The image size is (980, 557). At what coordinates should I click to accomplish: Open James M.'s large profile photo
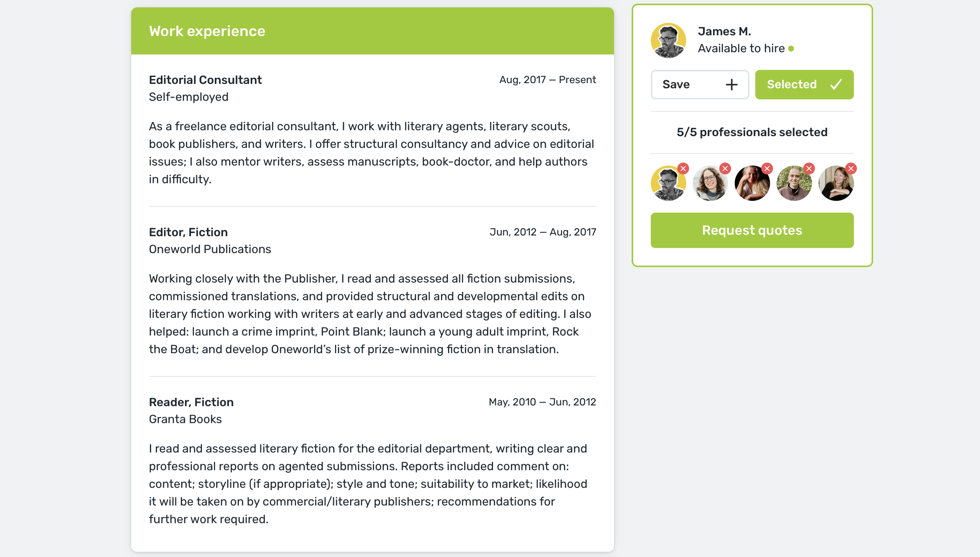(x=668, y=40)
